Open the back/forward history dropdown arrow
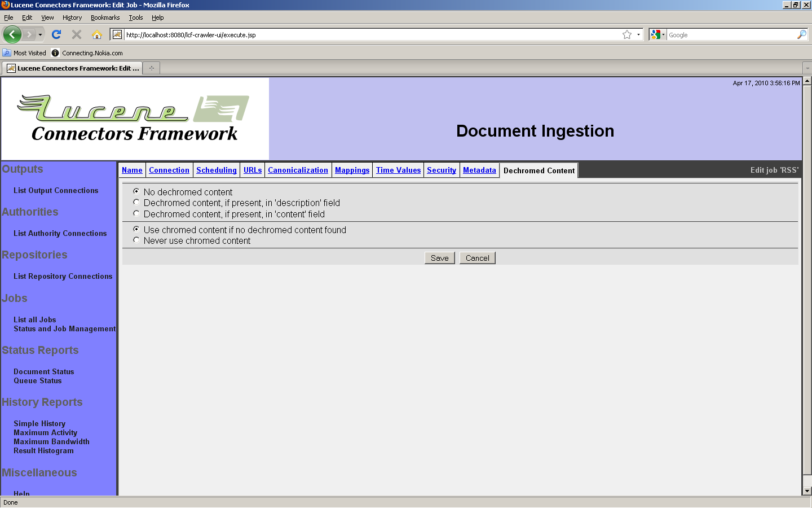Screen dimensions: 812x508 click(x=40, y=34)
